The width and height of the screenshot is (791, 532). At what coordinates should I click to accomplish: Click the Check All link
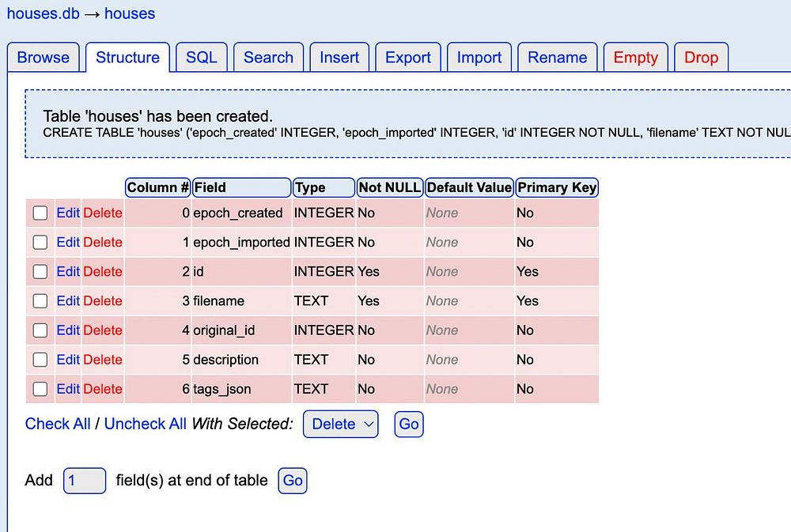58,424
